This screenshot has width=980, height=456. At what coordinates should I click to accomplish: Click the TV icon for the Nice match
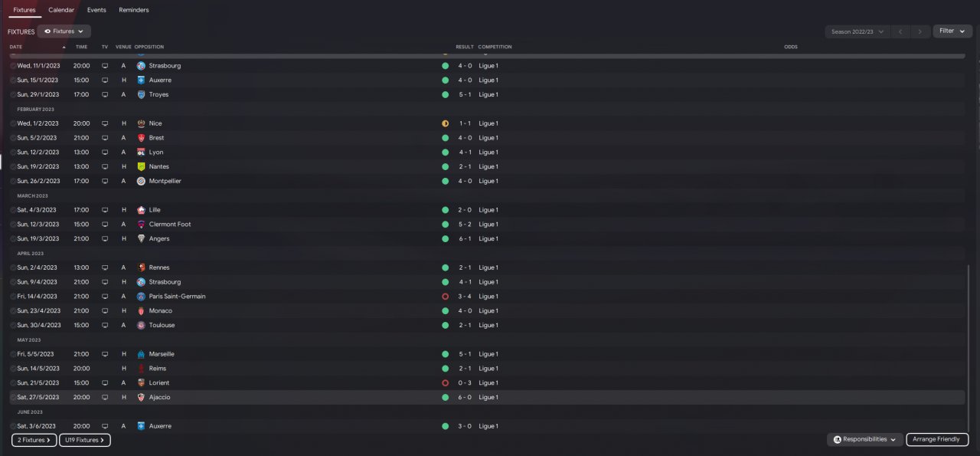(x=105, y=123)
